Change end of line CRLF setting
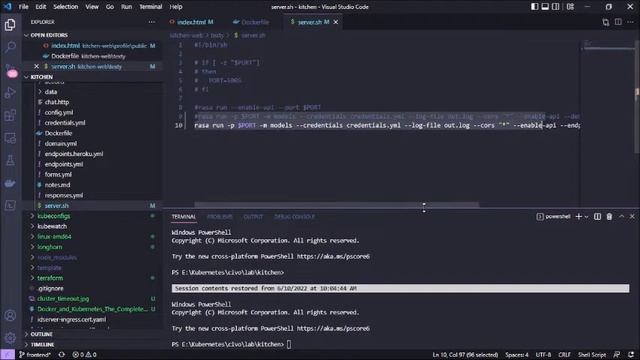Image resolution: width=640 pixels, height=360 pixels. click(x=564, y=355)
